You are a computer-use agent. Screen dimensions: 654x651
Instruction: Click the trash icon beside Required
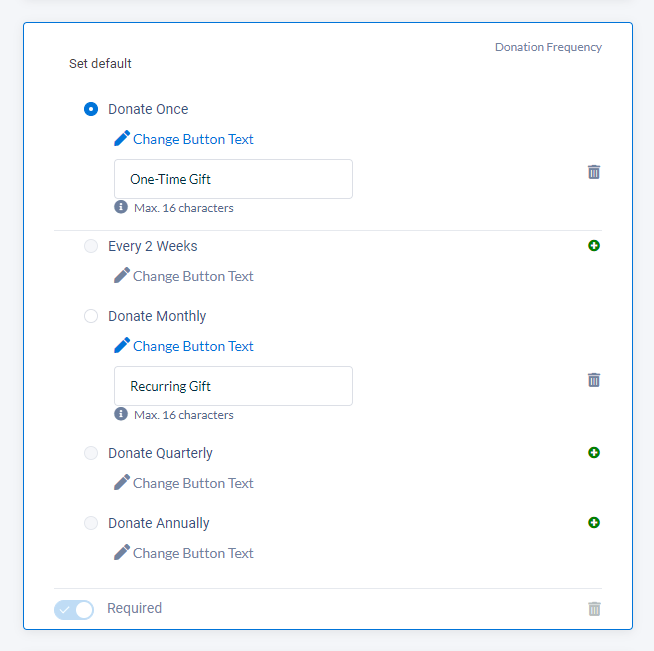[594, 608]
